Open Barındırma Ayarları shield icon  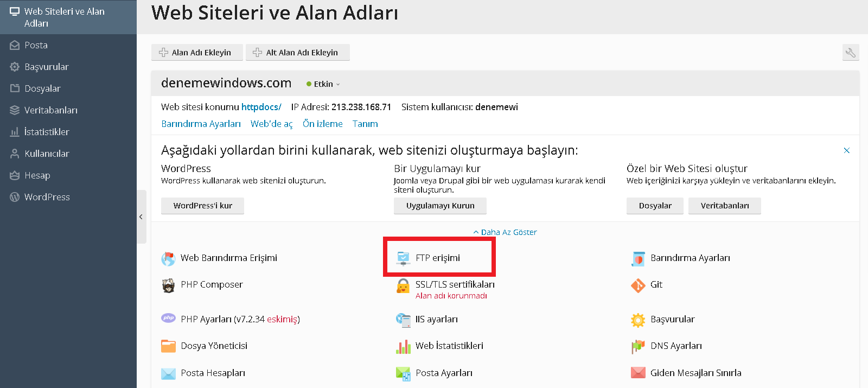pos(638,259)
